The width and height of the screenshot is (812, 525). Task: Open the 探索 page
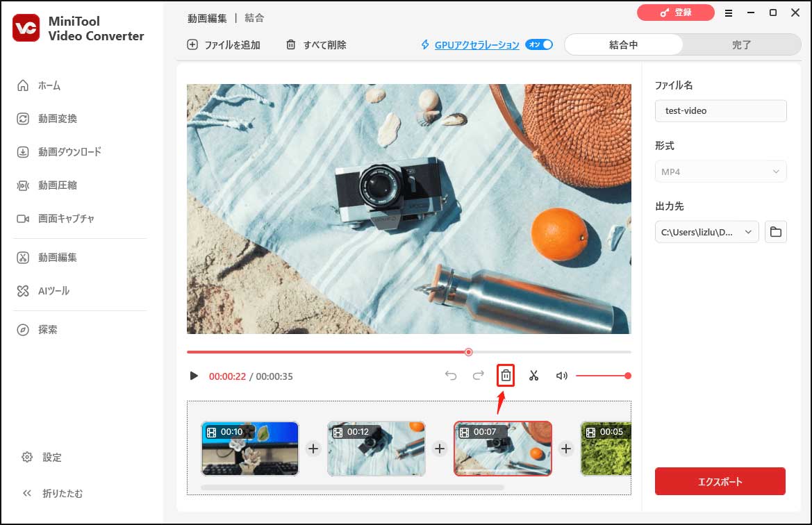38,329
